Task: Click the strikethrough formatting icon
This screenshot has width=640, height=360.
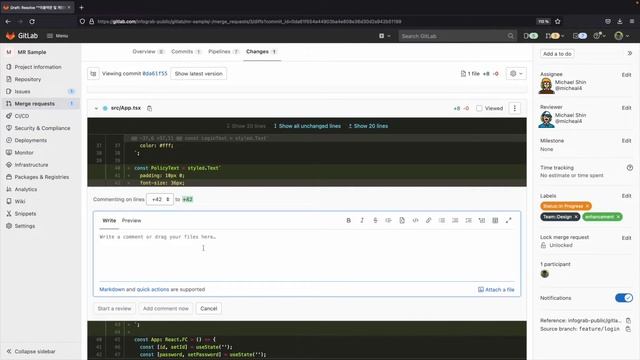Action: [375, 220]
